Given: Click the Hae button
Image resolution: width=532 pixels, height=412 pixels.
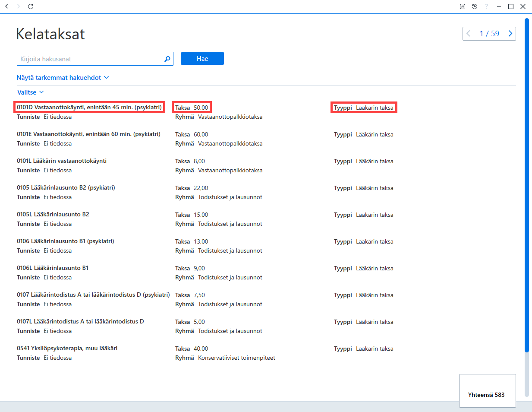Looking at the screenshot, I should coord(202,58).
